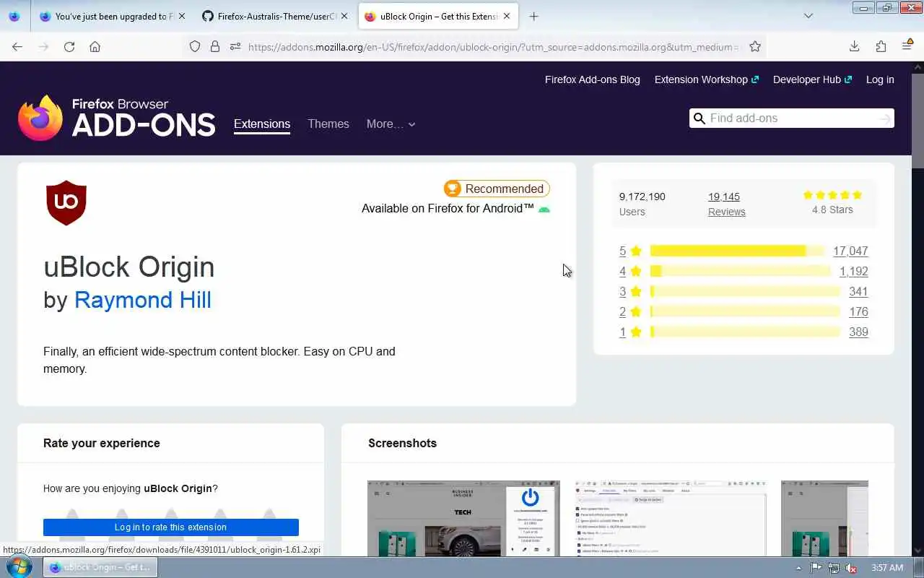Click Log in at top right
924x578 pixels.
(x=880, y=79)
